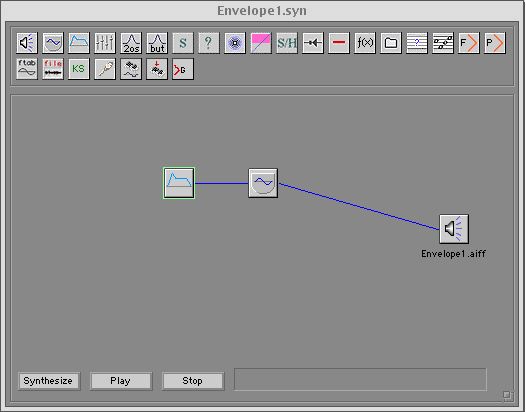Click the red minus line icon

click(x=339, y=43)
